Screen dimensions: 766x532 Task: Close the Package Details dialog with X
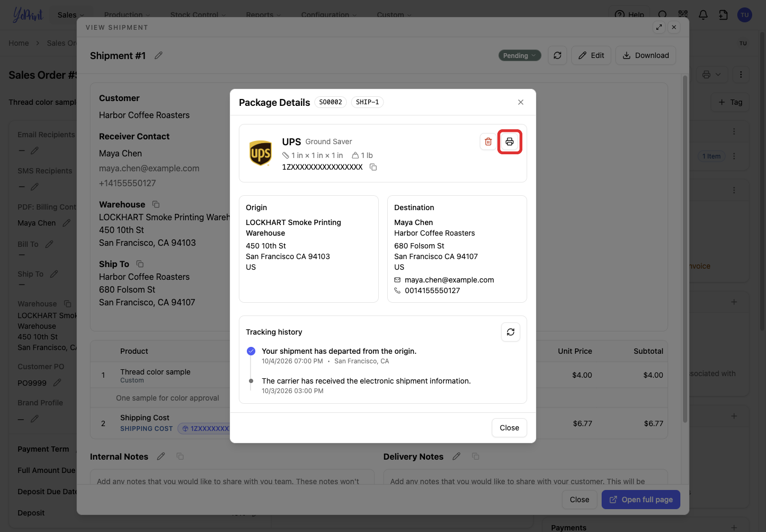pos(521,102)
